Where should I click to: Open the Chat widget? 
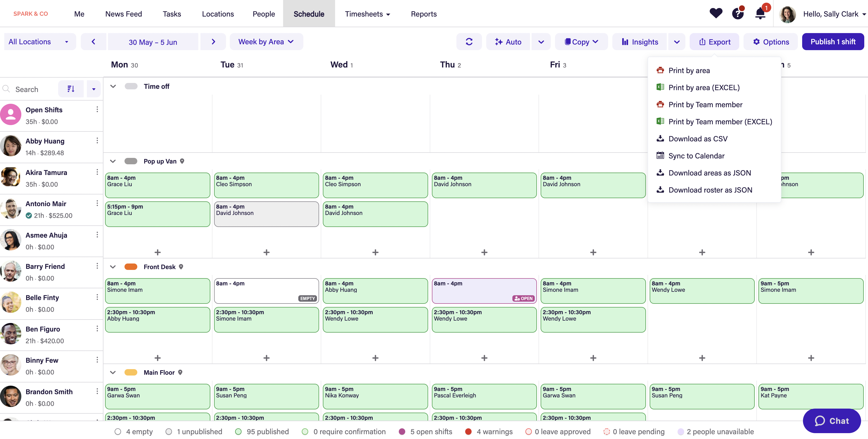(x=831, y=420)
